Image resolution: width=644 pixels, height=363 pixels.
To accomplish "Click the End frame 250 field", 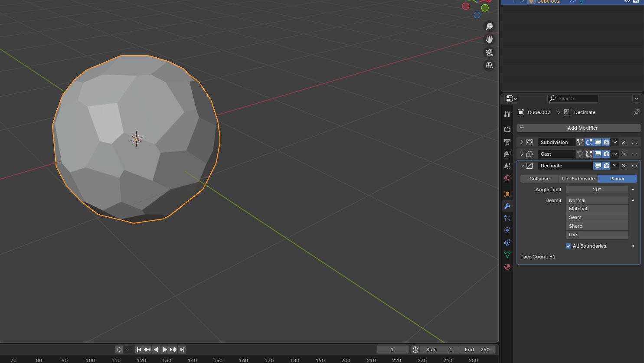I will coord(477,350).
